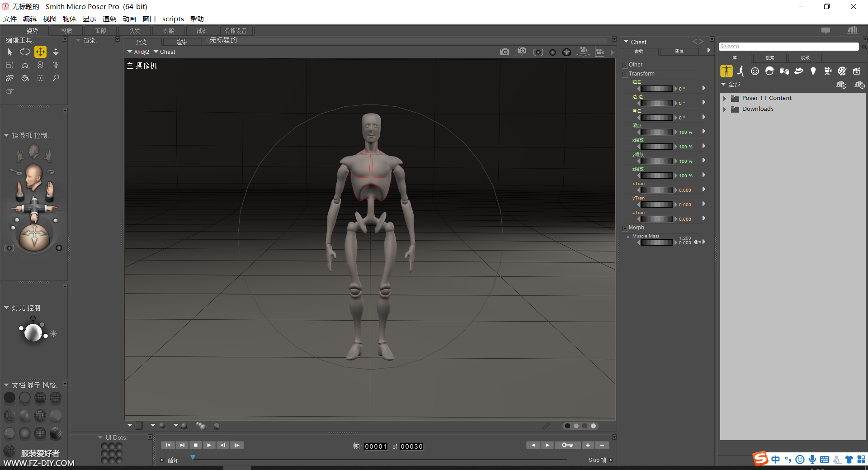Image resolution: width=868 pixels, height=470 pixels.
Task: Select the direct manipulation gizmo tool
Action: [25, 65]
